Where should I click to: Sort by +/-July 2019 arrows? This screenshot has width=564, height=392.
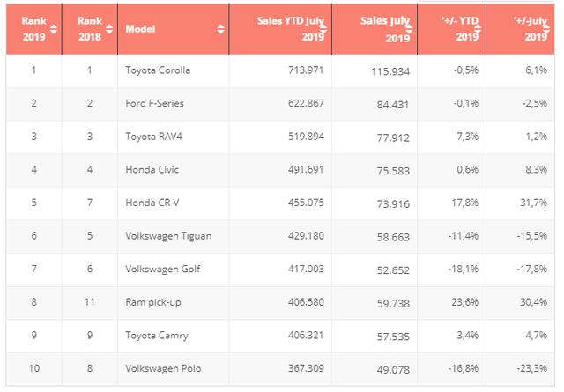click(546, 29)
